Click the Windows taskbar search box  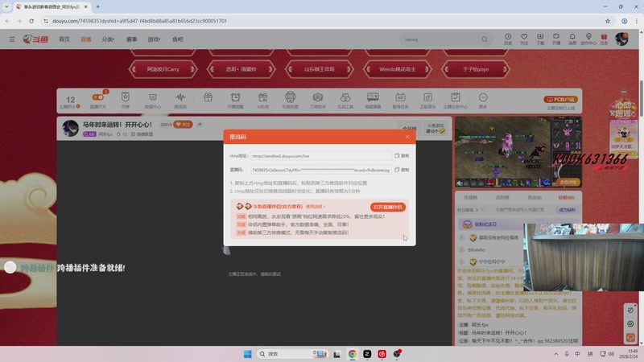tap(292, 354)
